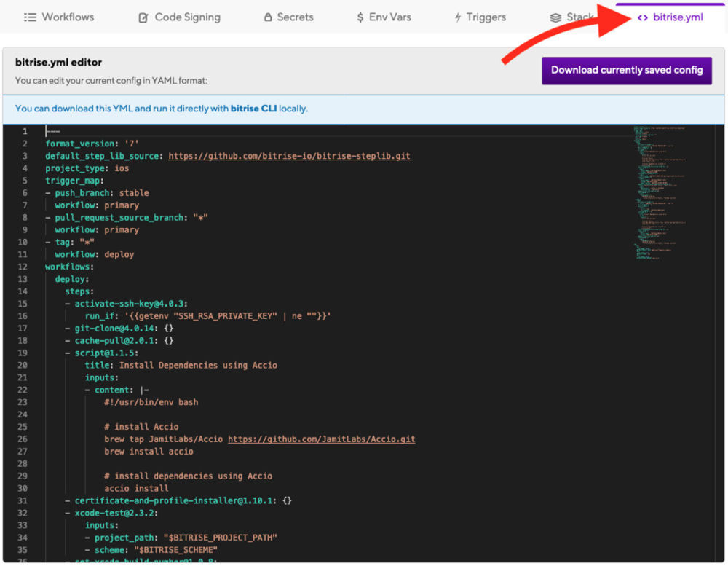728x566 pixels.
Task: Click the 'project_type: ios' line
Action: [87, 168]
